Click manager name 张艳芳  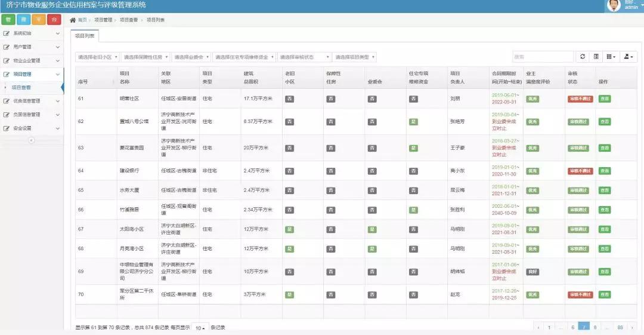point(457,122)
